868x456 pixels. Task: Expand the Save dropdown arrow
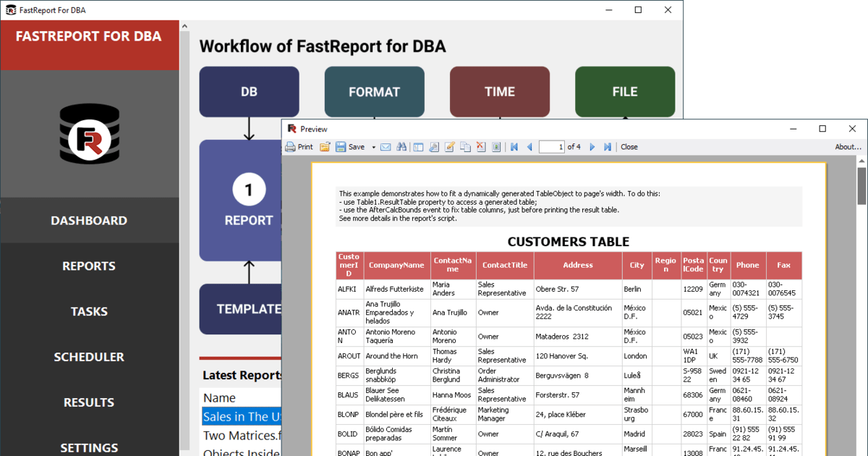[374, 147]
